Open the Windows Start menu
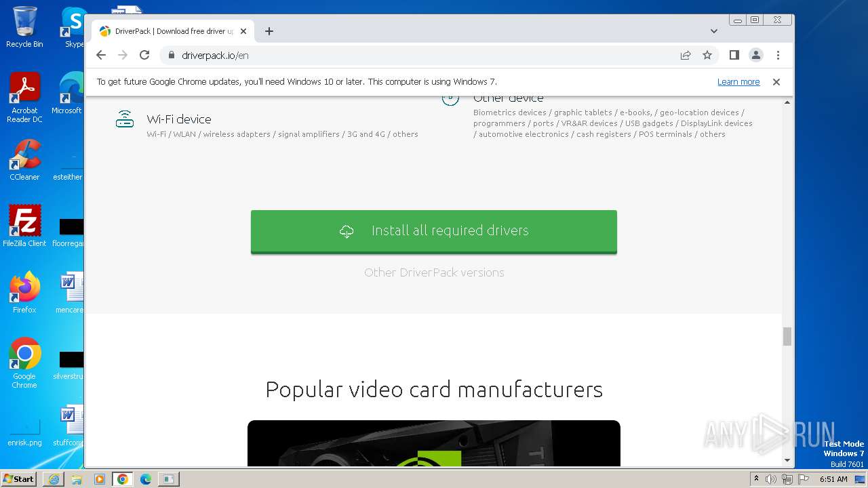 tap(19, 479)
